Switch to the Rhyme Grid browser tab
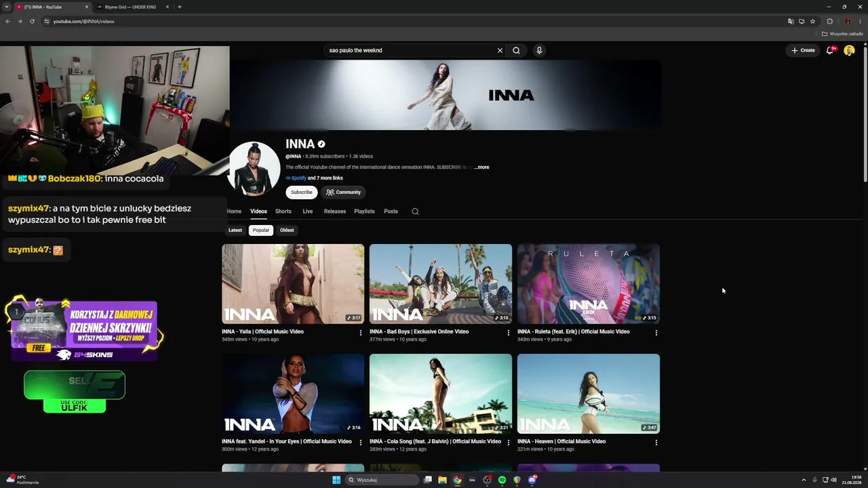The image size is (868, 488). click(132, 7)
